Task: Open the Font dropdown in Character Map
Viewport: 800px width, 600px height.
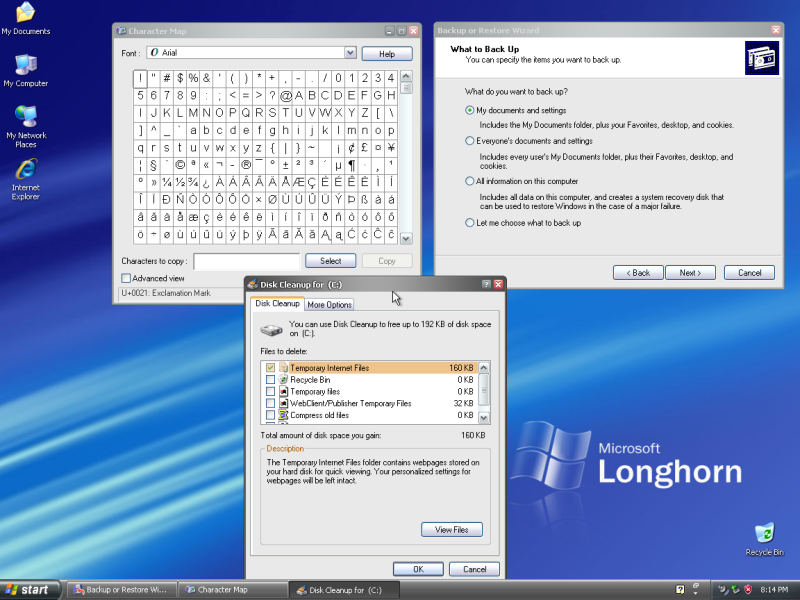Action: point(349,52)
